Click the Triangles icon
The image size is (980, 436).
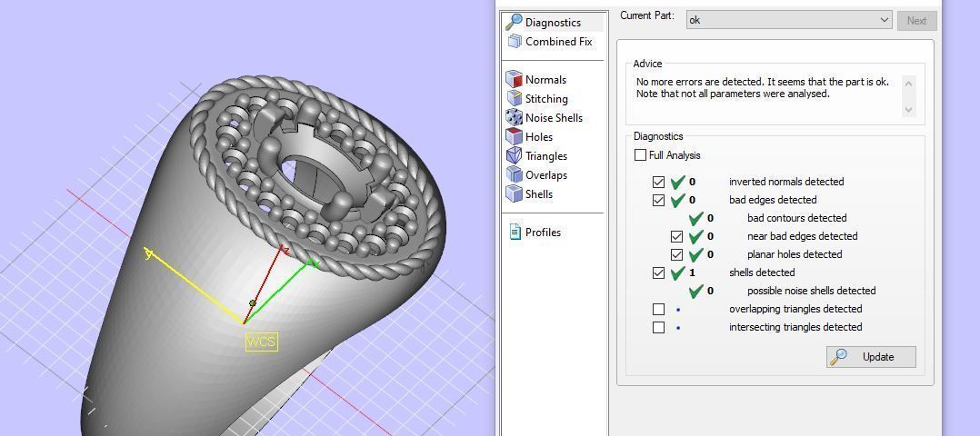pyautogui.click(x=514, y=155)
